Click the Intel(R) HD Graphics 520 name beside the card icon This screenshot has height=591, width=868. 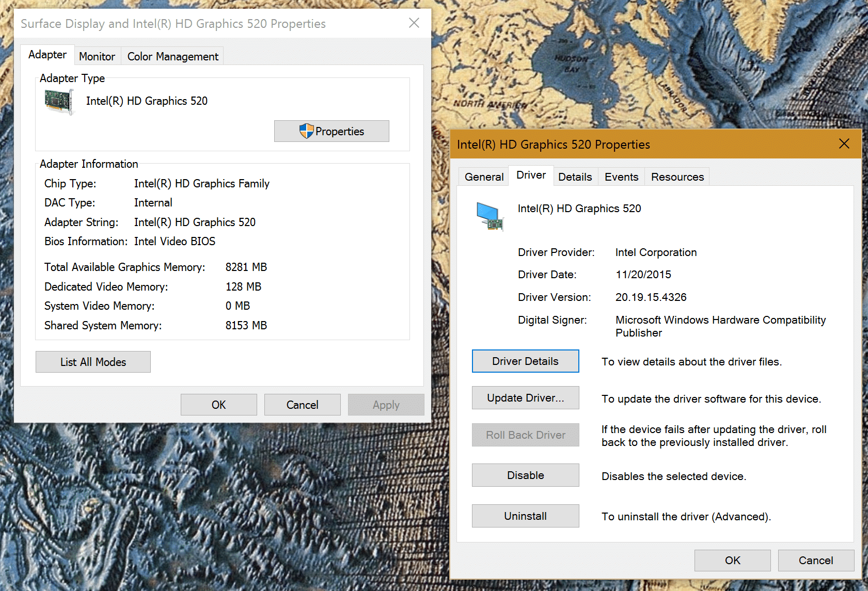point(147,101)
